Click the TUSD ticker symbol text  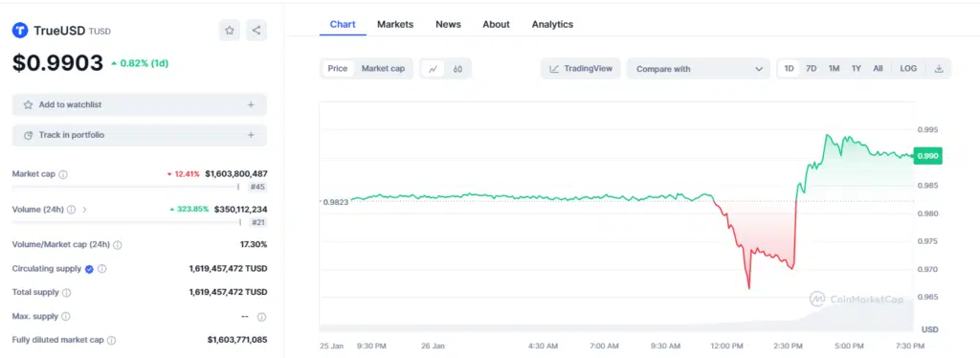click(x=100, y=32)
